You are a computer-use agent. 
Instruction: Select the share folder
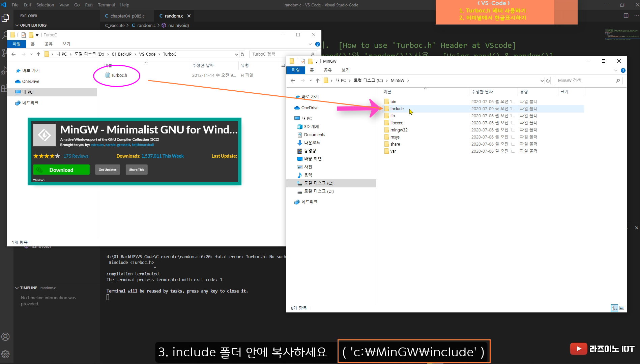pos(392,144)
